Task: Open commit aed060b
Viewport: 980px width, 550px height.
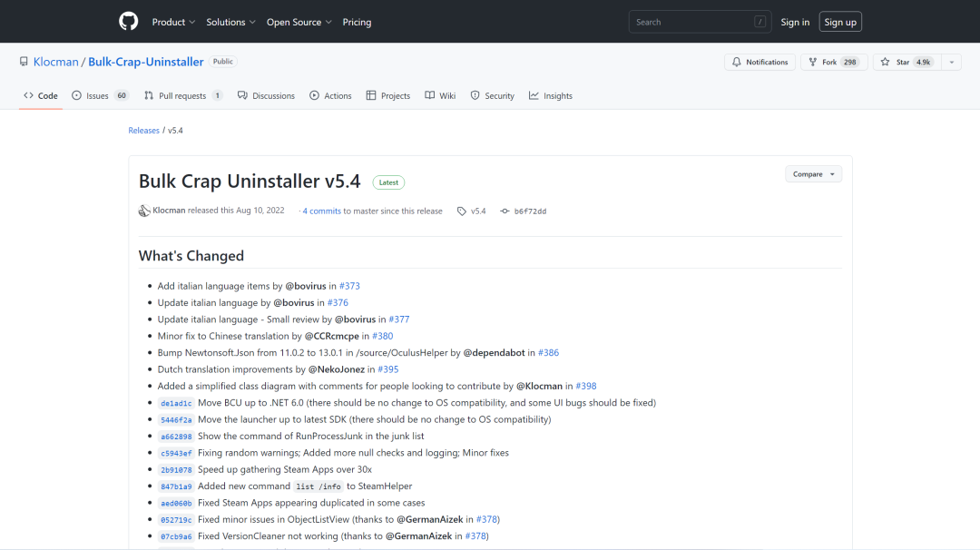Action: [x=176, y=503]
